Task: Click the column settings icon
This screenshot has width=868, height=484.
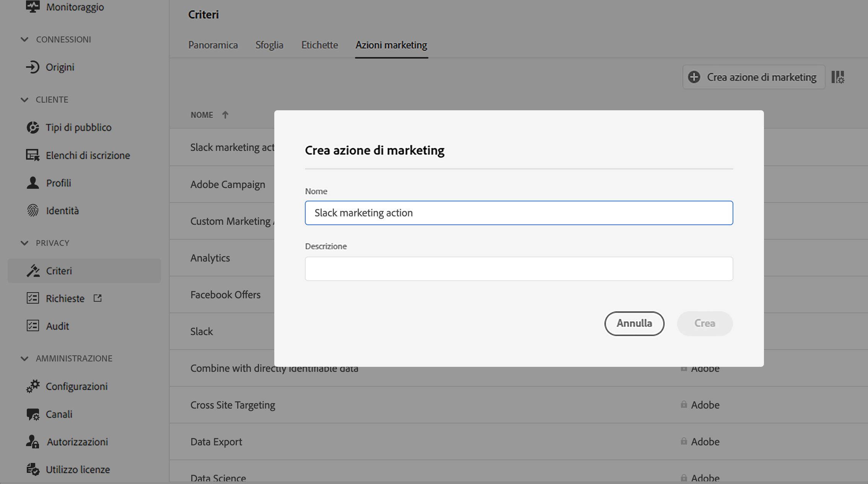Action: 838,77
